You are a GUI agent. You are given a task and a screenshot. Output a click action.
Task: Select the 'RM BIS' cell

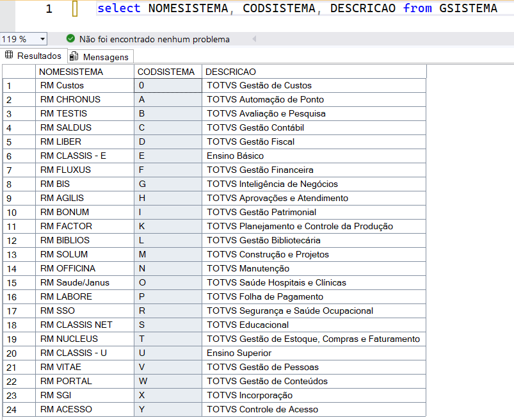85,184
